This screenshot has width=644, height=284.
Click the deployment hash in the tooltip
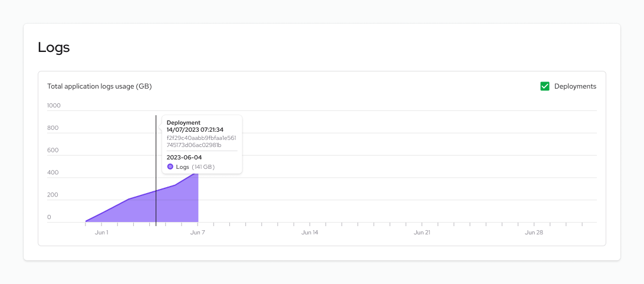[201, 141]
